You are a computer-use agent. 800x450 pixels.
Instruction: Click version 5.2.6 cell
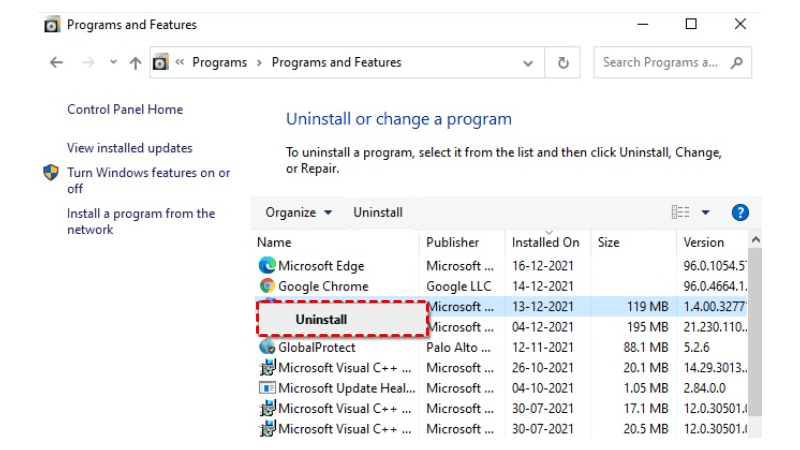point(696,347)
